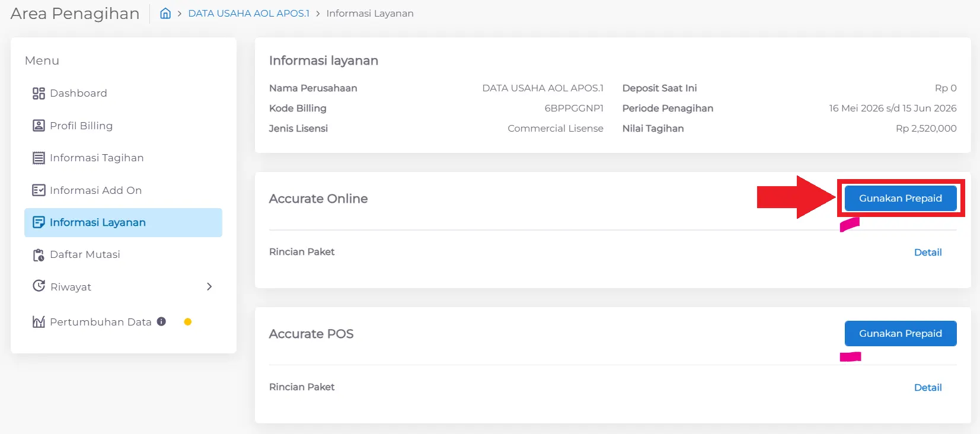Click the Periode Penagihan label
This screenshot has height=434, width=980.
[668, 108]
